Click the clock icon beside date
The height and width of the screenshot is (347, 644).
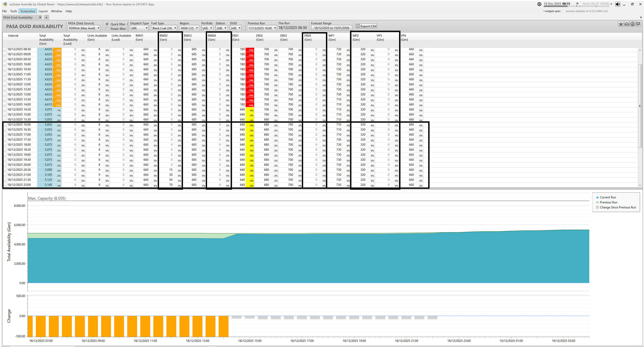point(539,4)
